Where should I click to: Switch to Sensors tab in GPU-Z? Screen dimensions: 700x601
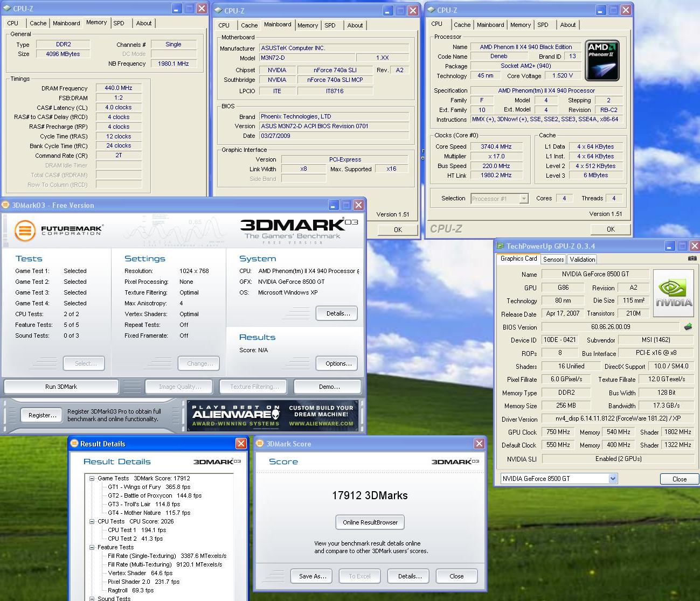(553, 259)
